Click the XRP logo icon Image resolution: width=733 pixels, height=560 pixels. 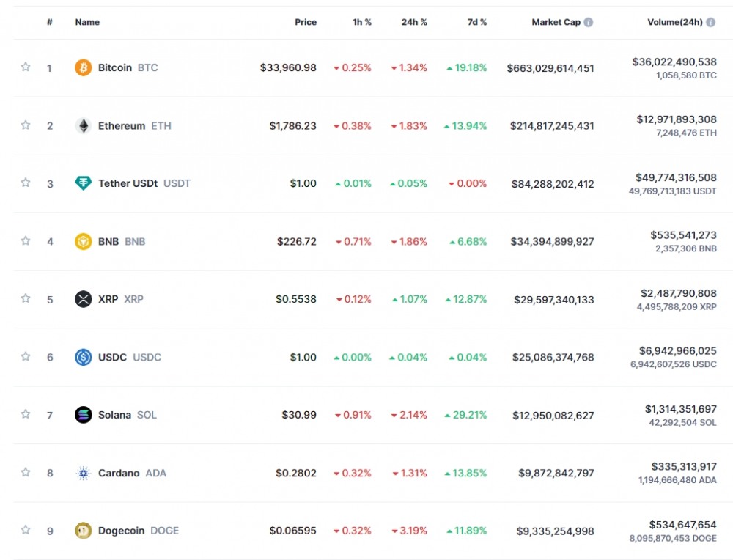84,299
